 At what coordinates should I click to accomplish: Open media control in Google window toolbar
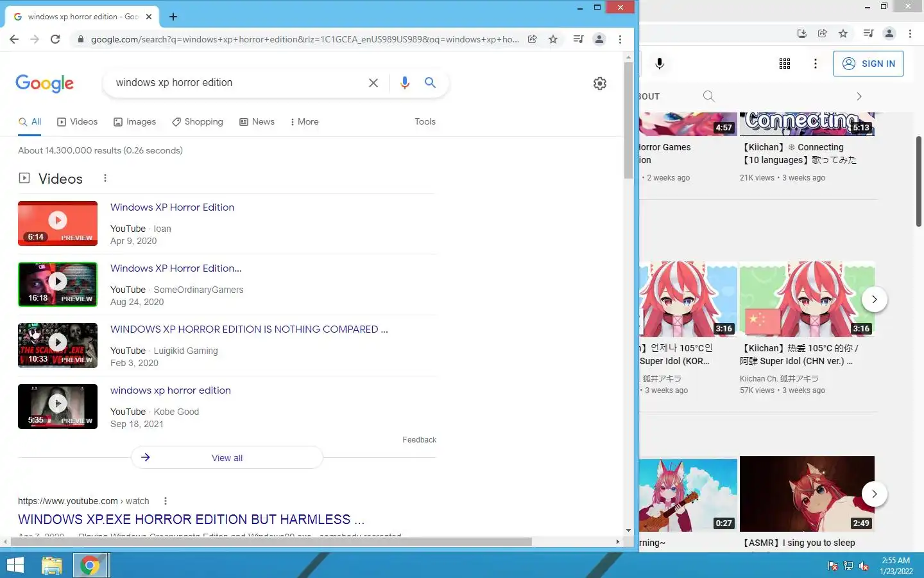pos(578,39)
